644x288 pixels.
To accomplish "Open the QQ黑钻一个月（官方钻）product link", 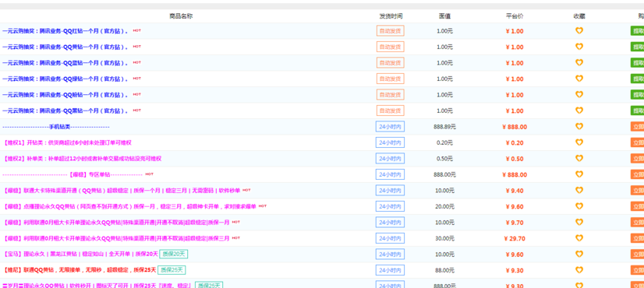I will coord(65,111).
